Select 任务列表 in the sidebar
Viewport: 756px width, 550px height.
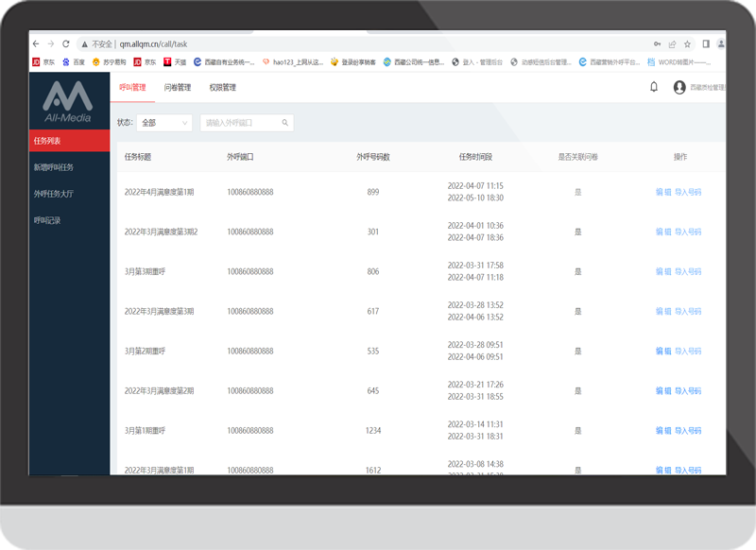coord(69,141)
